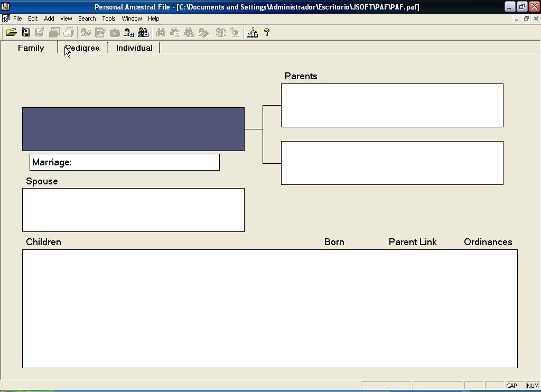
Task: Switch to the Individual tab
Action: point(134,48)
